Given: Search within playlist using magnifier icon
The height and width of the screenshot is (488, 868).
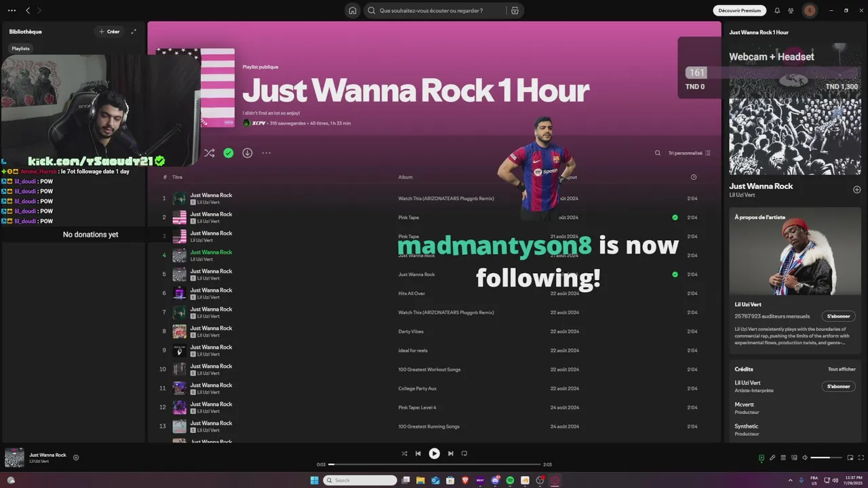Looking at the screenshot, I should coord(658,153).
